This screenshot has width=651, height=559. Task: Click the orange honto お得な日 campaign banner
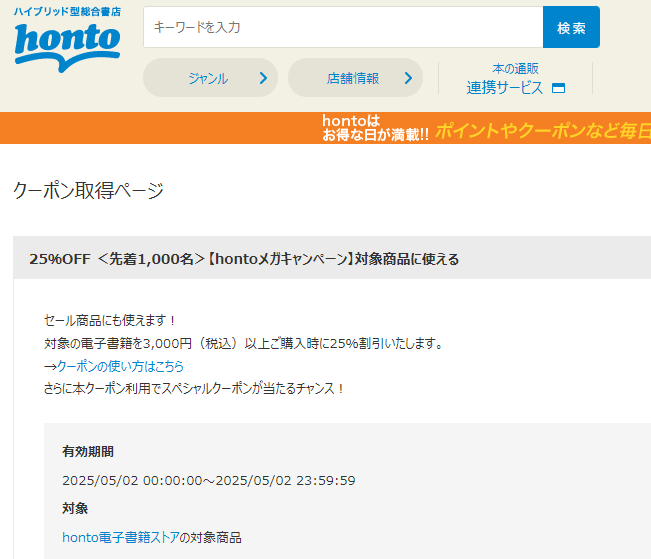[x=326, y=128]
